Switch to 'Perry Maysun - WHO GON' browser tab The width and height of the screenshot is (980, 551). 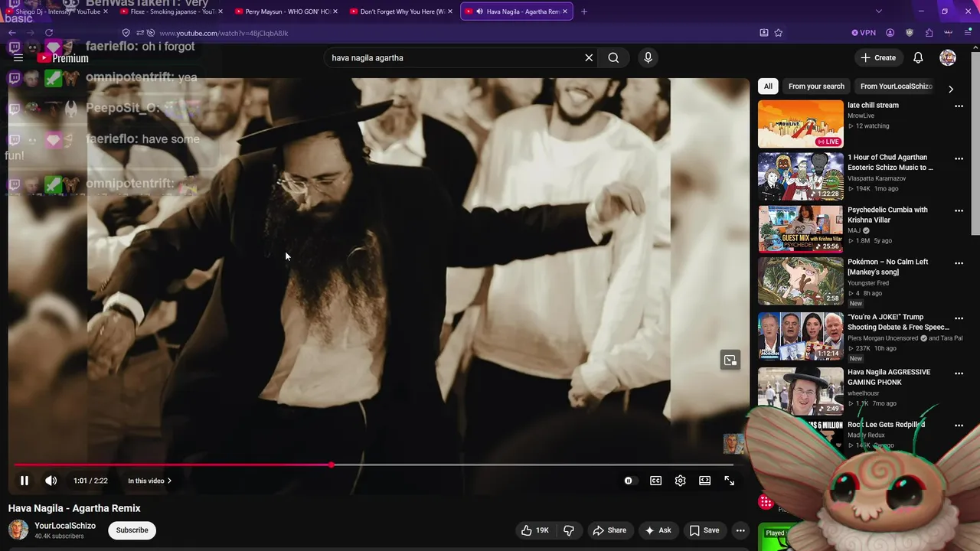click(286, 11)
